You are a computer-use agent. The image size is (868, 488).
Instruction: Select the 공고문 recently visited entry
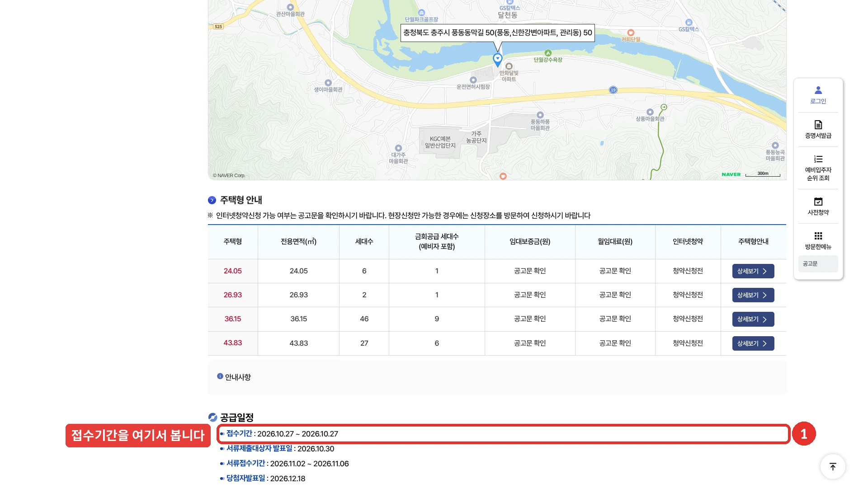click(818, 264)
